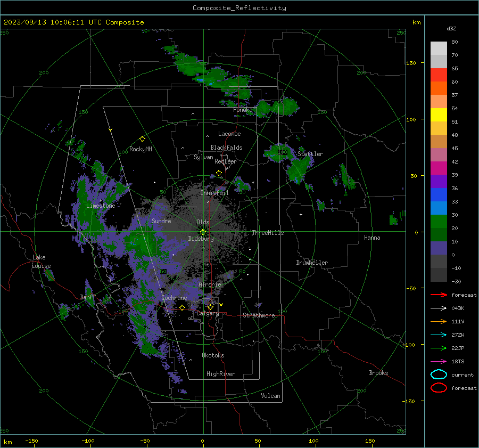
Task: Select the purple 36-39 dBZ swatch
Action: click(439, 182)
